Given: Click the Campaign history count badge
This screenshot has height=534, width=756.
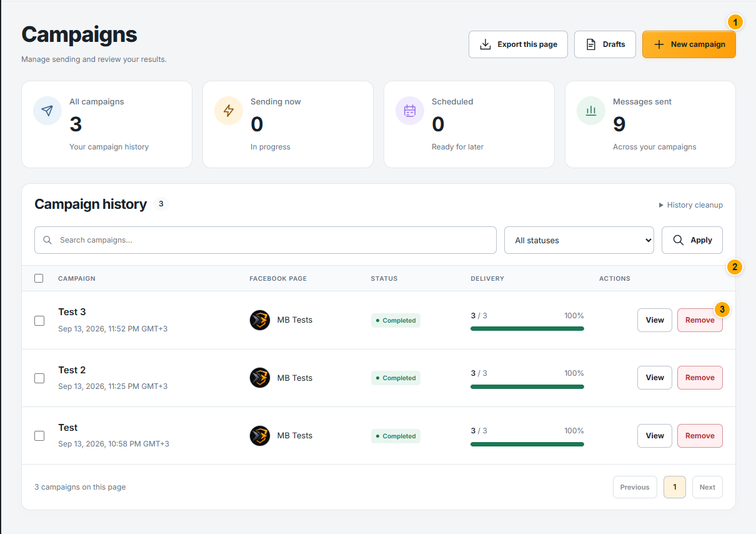Looking at the screenshot, I should (x=161, y=204).
